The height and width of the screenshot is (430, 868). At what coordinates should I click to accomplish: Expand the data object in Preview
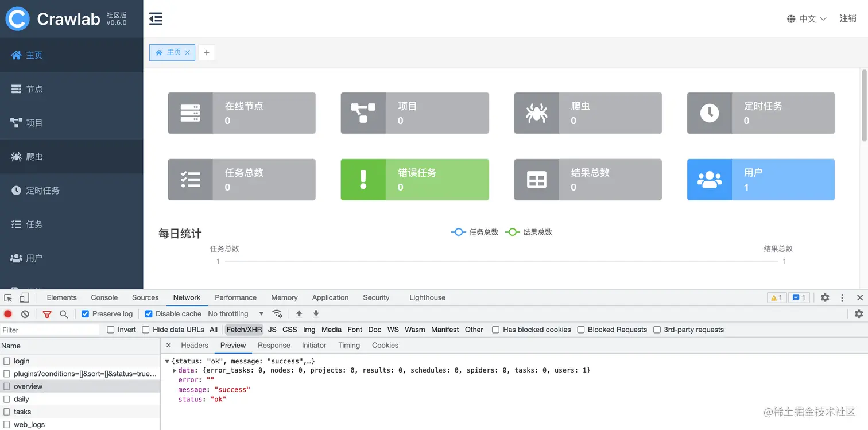(x=174, y=370)
